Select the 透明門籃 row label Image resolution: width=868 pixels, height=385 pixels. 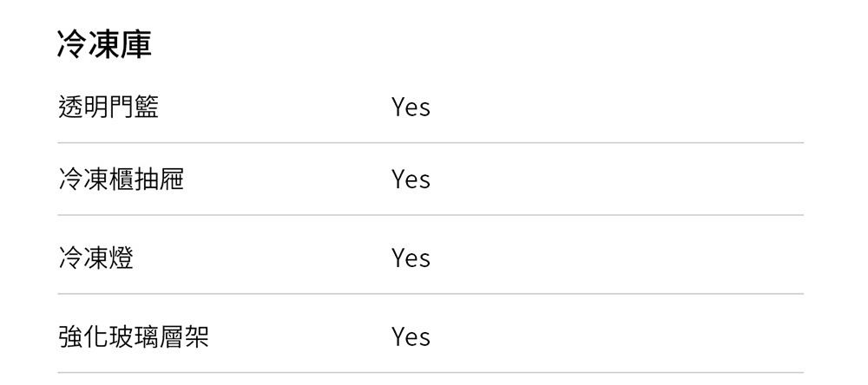coord(108,107)
